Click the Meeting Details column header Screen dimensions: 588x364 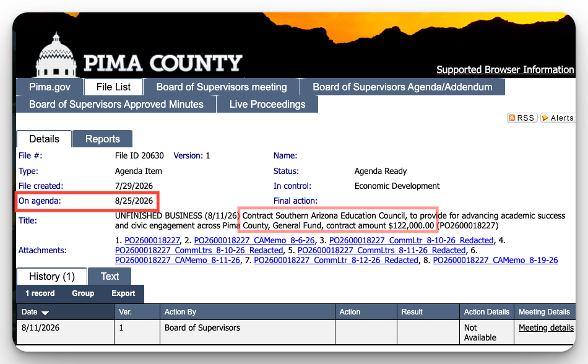click(544, 312)
